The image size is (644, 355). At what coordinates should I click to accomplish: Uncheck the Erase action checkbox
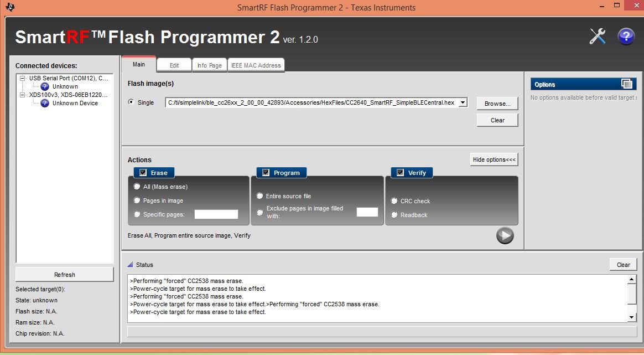tap(143, 172)
